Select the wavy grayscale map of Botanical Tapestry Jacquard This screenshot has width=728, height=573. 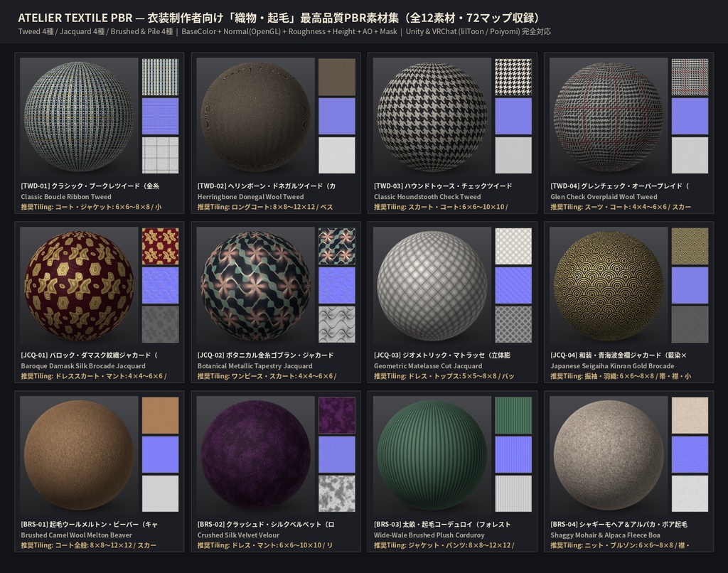pyautogui.click(x=336, y=324)
